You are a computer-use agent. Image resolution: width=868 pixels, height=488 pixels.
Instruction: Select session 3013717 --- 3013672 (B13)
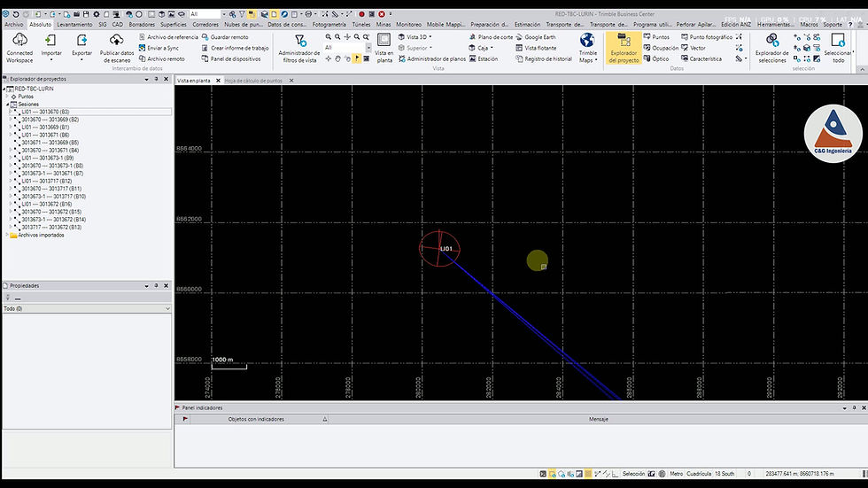[x=51, y=228]
